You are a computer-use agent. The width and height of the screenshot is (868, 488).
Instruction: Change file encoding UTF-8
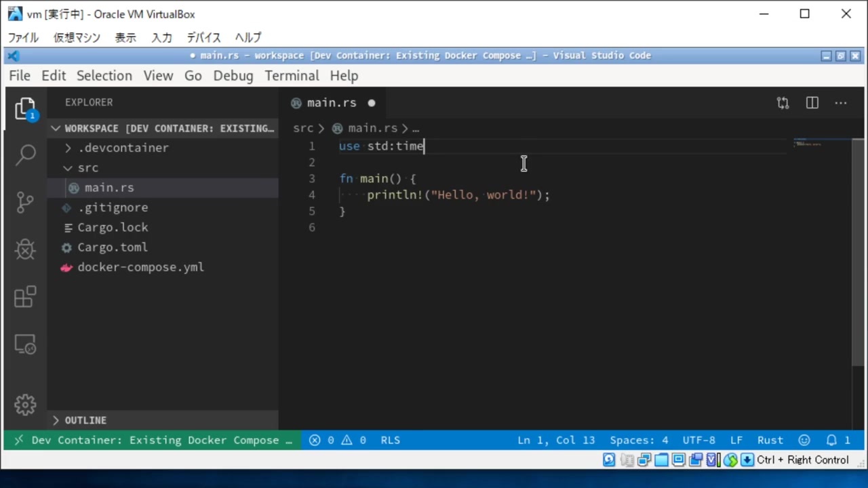698,440
